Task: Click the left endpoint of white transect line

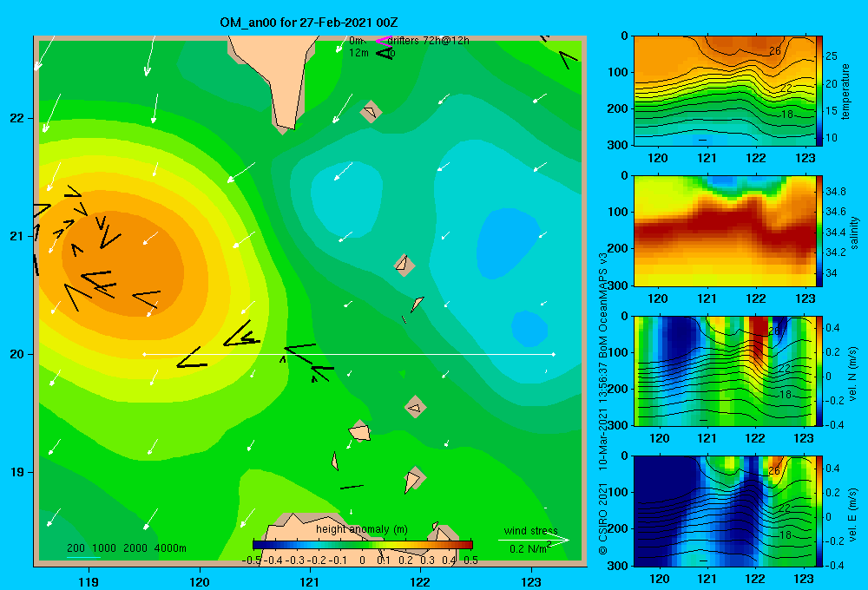Action: pyautogui.click(x=144, y=354)
